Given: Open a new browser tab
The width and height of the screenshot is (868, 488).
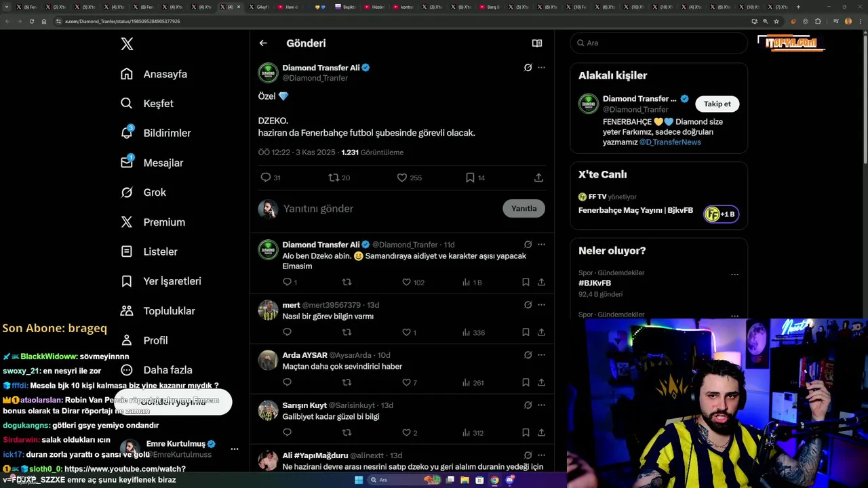Looking at the screenshot, I should pos(798,7).
